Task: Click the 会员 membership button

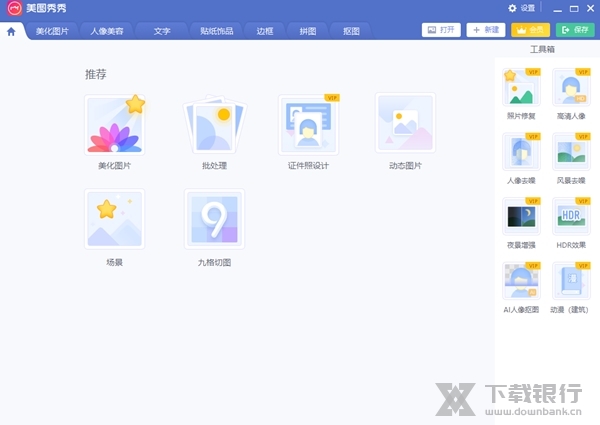Action: [530, 30]
